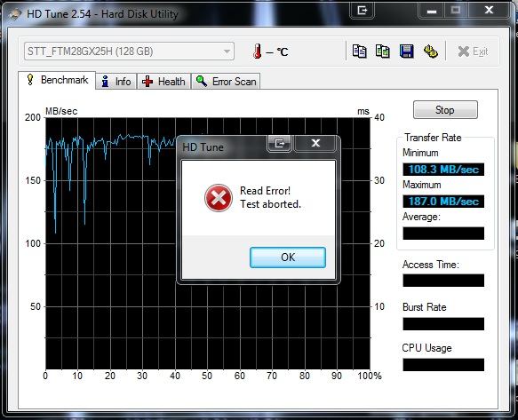Minimize the HD Tune main window
Image resolution: width=518 pixels, height=420 pixels.
pos(431,11)
